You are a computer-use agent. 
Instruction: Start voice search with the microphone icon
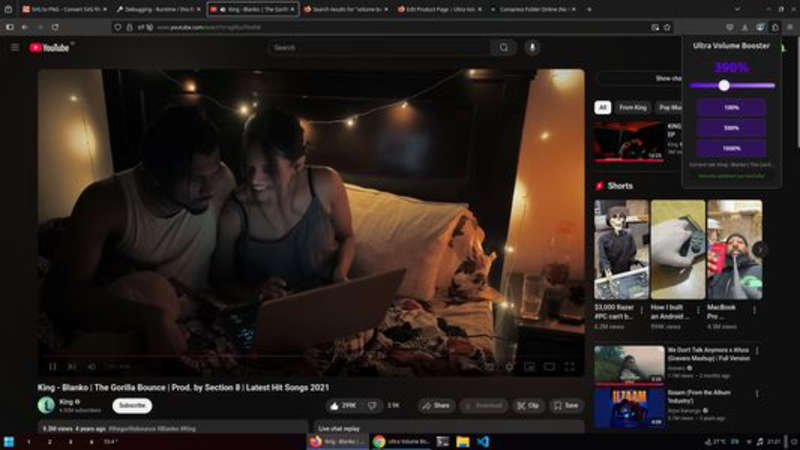click(532, 47)
